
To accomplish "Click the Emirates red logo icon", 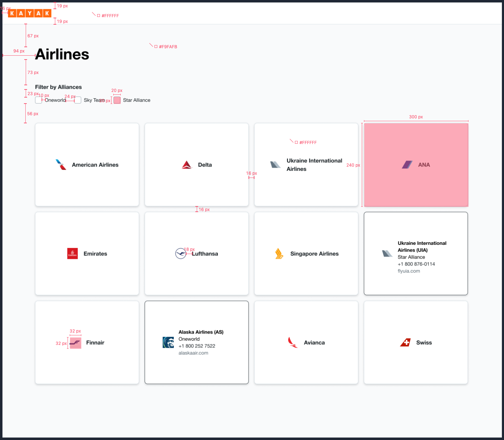I will click(x=73, y=253).
